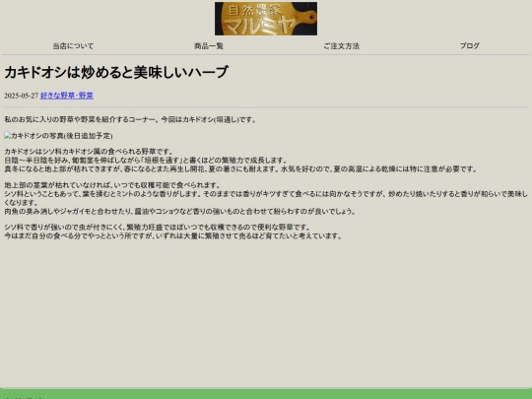Go to the 商品一覧 page

point(209,45)
